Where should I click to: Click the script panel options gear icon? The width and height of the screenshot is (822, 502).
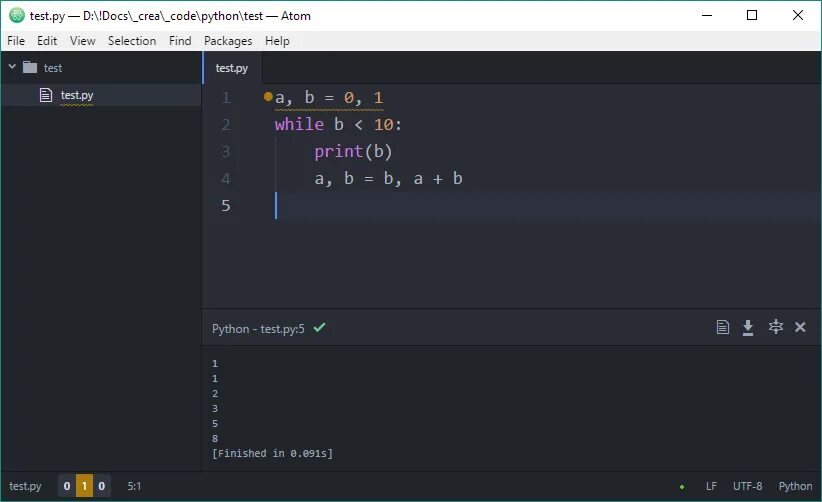point(775,327)
